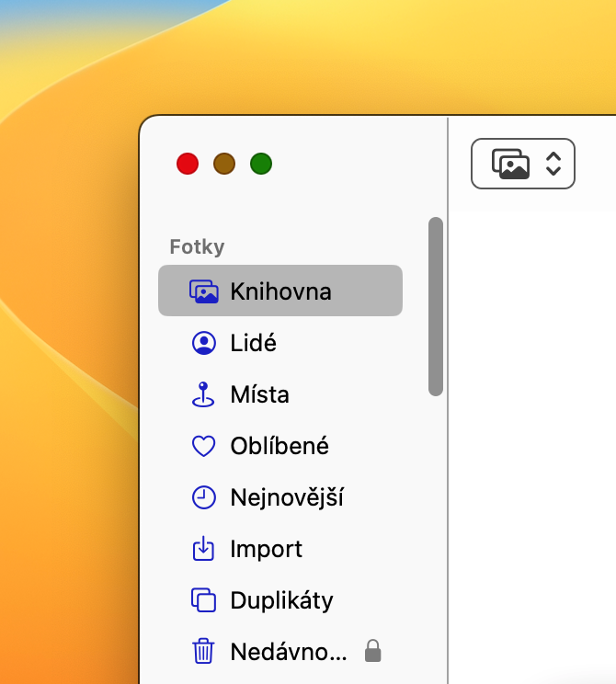Click the Nejnovější clock icon
Image resolution: width=616 pixels, height=684 pixels.
pos(204,497)
